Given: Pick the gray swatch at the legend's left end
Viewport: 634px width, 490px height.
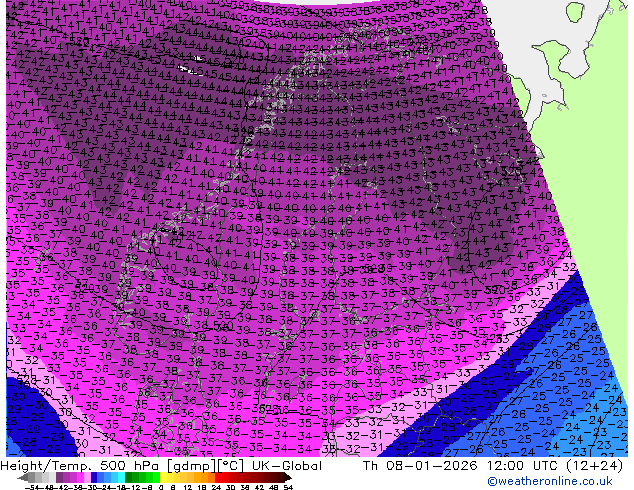Looking at the screenshot, I should pos(35,477).
